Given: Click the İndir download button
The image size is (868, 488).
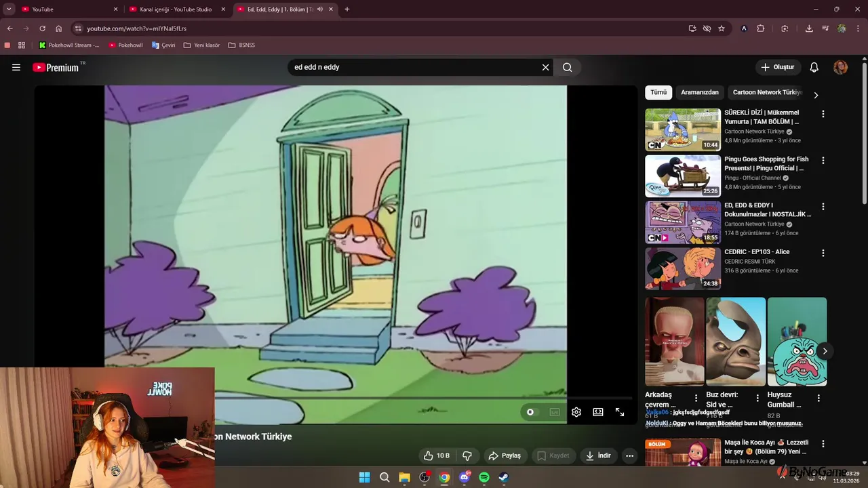Looking at the screenshot, I should coord(599,455).
